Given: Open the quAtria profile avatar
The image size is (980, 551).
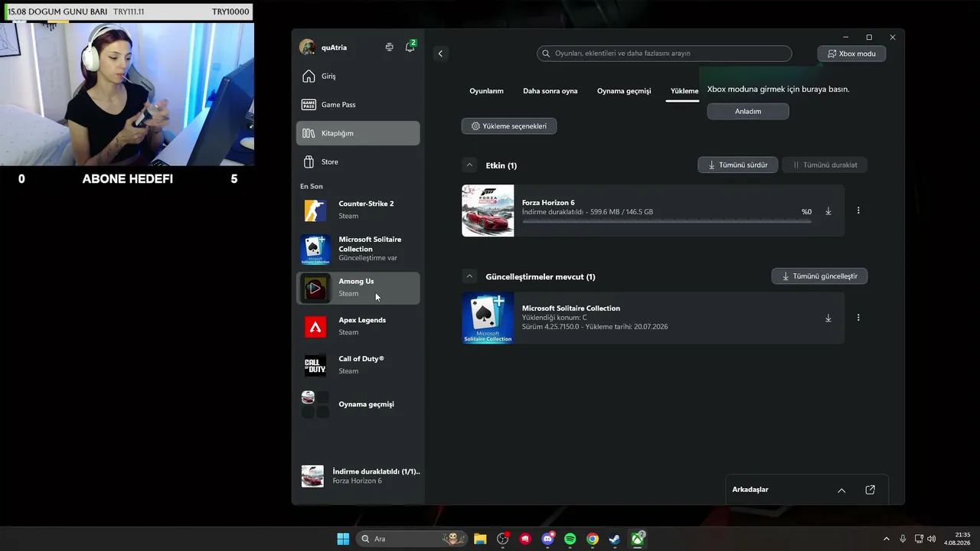Looking at the screenshot, I should click(x=307, y=47).
